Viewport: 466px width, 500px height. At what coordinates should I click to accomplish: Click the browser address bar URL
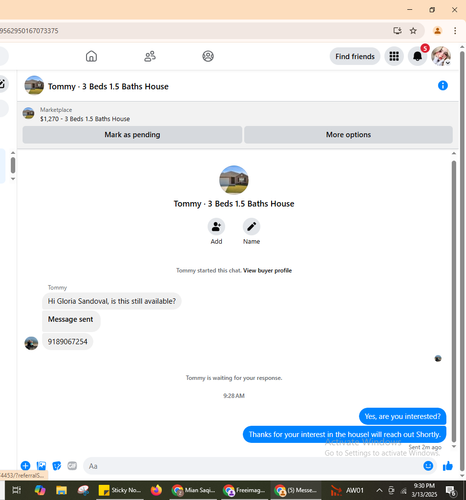pyautogui.click(x=29, y=31)
